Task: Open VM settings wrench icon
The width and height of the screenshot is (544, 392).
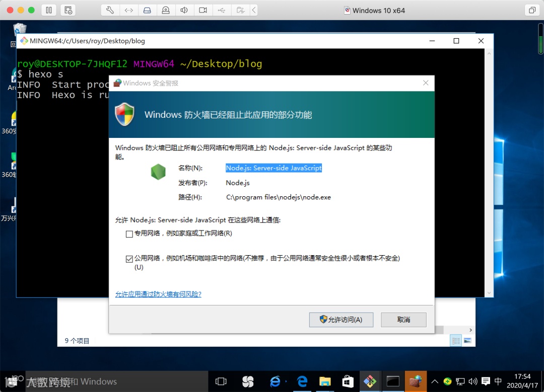Action: [x=110, y=10]
